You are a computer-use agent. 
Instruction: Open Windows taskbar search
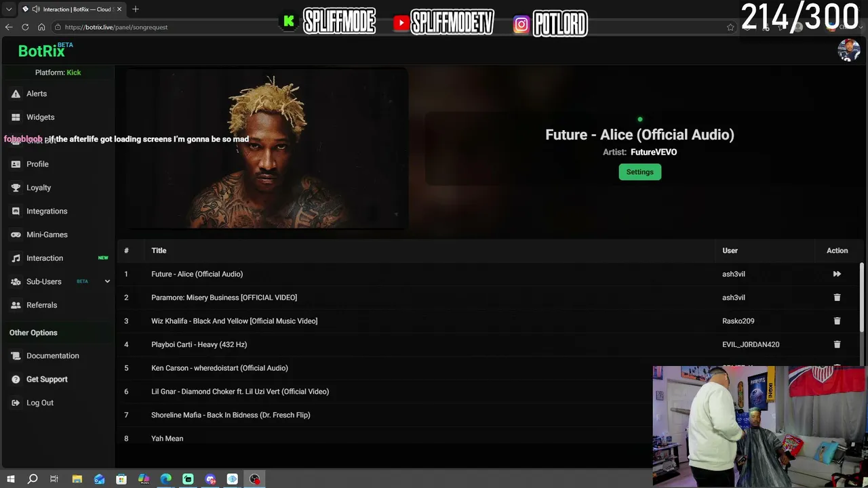click(33, 479)
